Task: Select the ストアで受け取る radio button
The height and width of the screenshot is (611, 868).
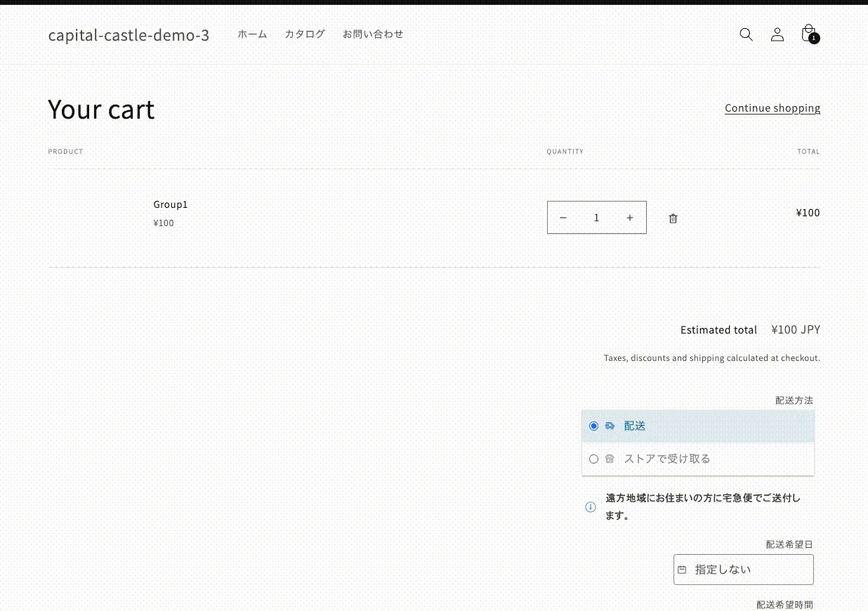Action: tap(594, 459)
